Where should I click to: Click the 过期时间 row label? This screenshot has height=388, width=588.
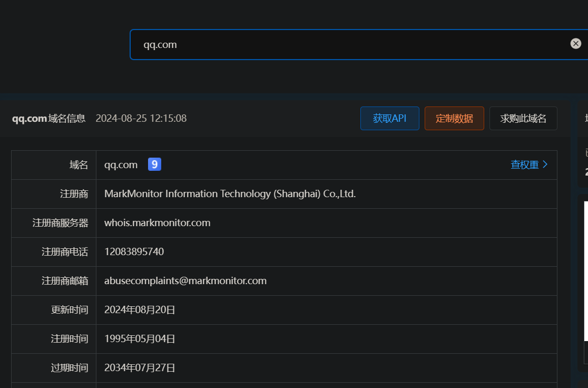[x=70, y=368]
